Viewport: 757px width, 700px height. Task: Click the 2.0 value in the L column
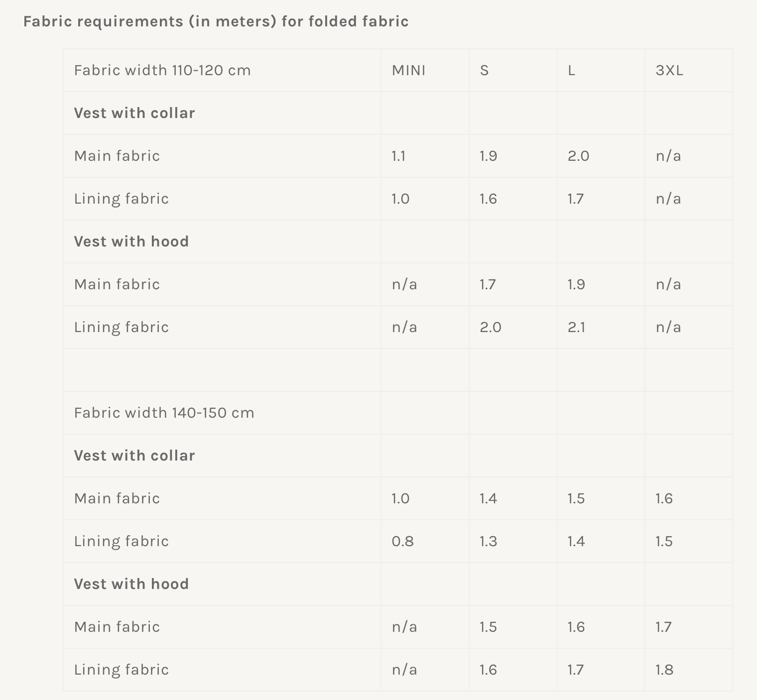pos(578,156)
